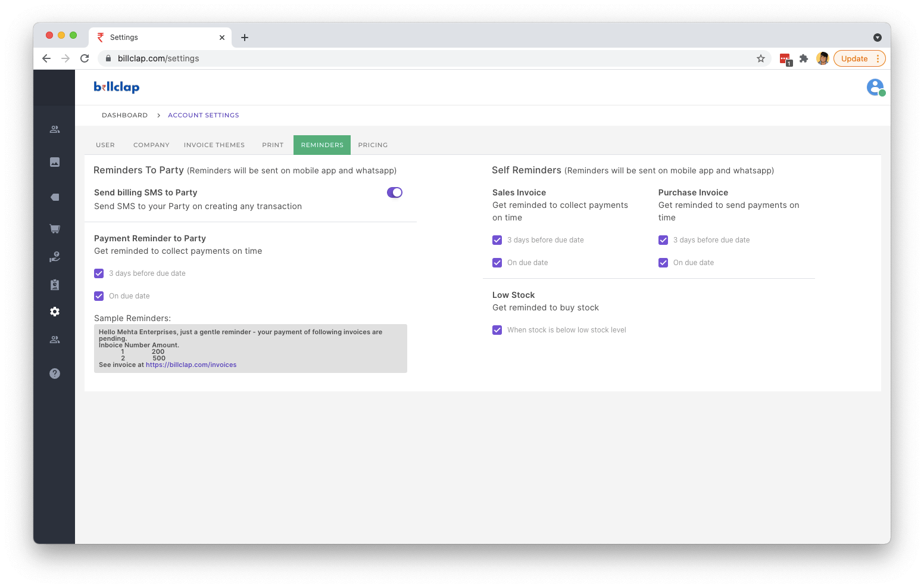Viewport: 924px width, 588px height.
Task: Click the Chrome profile picture
Action: pyautogui.click(x=823, y=58)
